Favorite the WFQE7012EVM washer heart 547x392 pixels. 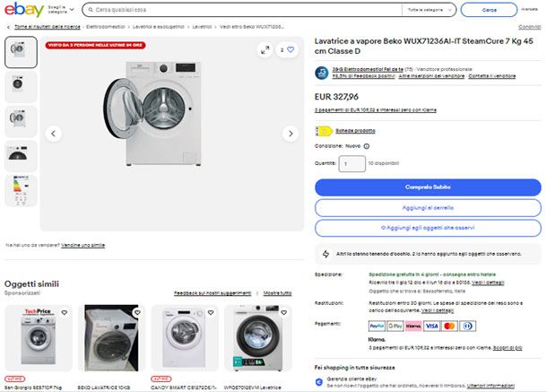[284, 313]
